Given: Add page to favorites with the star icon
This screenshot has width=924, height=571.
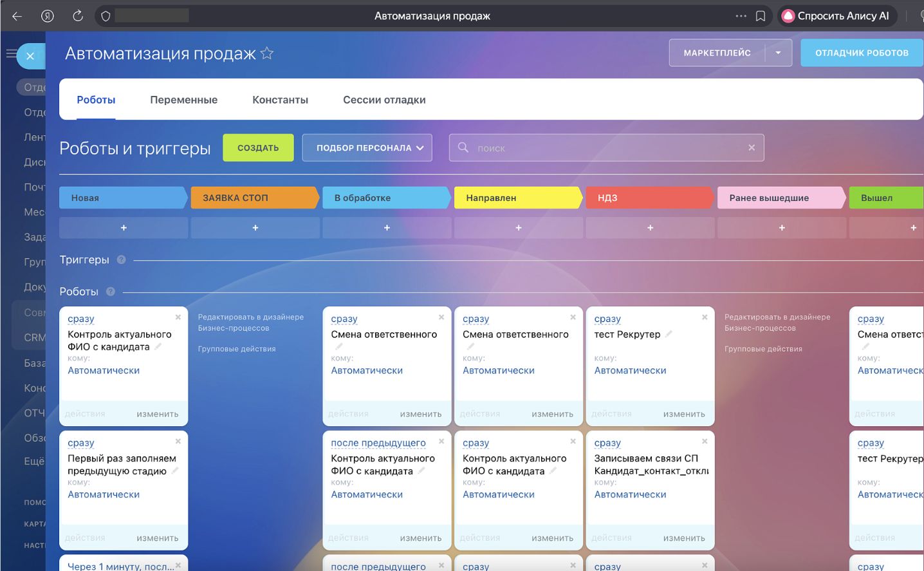Looking at the screenshot, I should pyautogui.click(x=267, y=53).
